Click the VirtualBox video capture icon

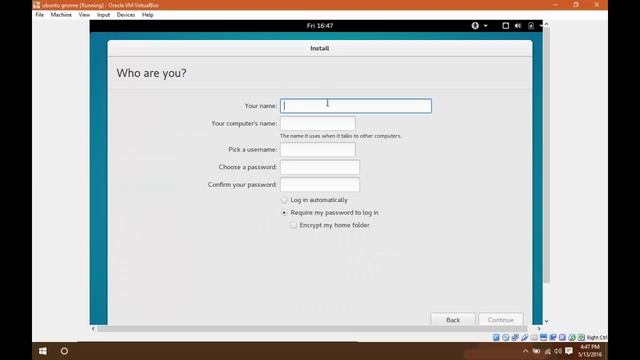[x=553, y=338]
